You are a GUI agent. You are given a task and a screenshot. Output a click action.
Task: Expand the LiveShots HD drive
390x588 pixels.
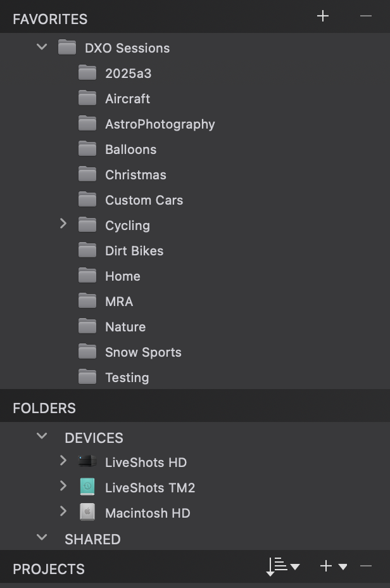pyautogui.click(x=63, y=461)
